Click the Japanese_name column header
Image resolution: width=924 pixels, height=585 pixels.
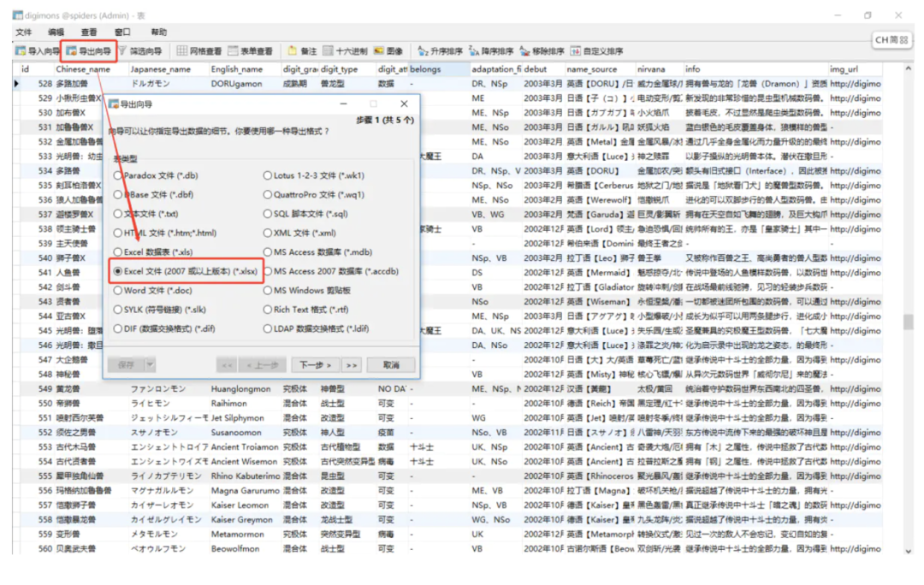tap(168, 69)
